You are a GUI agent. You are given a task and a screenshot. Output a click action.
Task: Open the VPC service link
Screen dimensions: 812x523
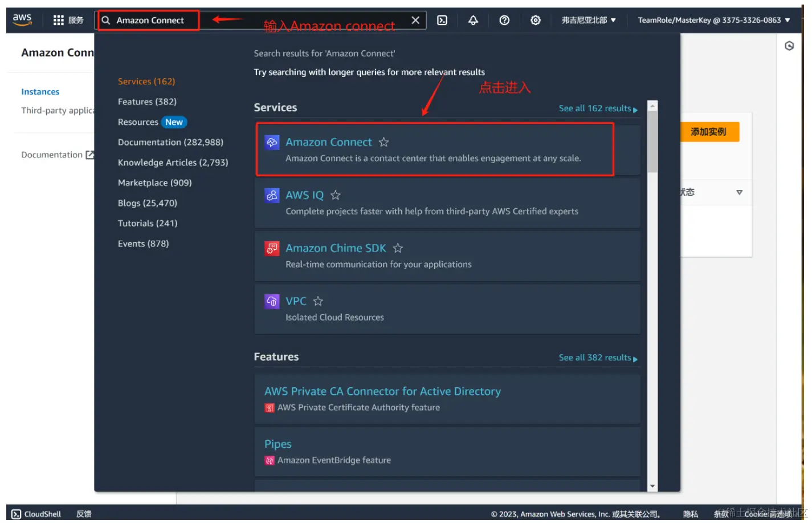point(296,301)
